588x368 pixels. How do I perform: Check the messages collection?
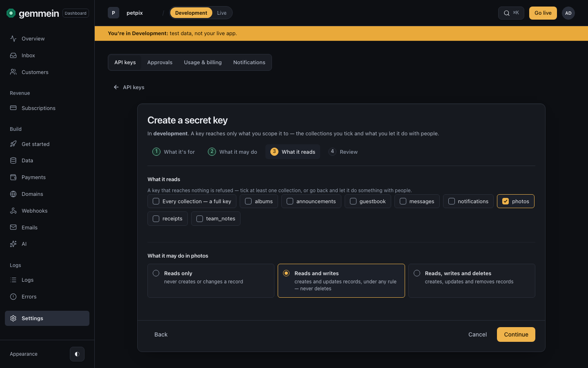point(403,201)
